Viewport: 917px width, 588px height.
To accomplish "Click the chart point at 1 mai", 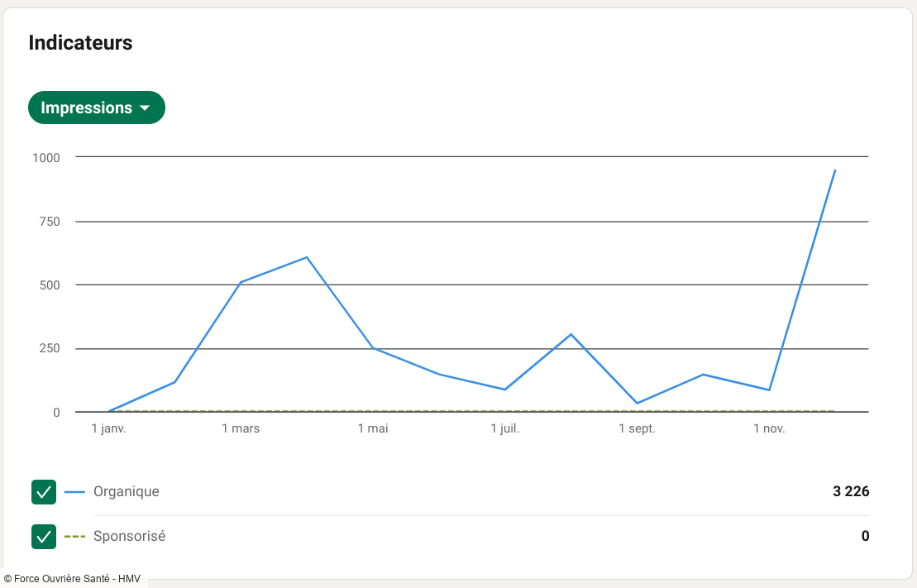I will tap(373, 347).
